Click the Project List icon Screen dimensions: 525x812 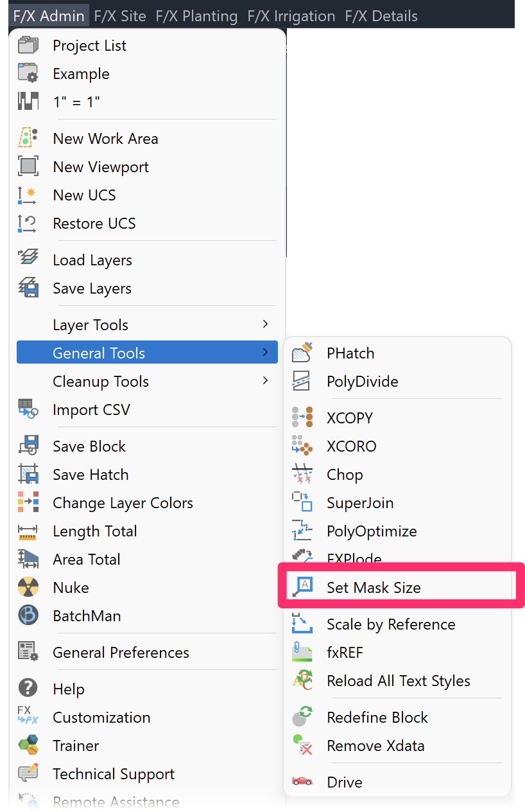tap(28, 46)
